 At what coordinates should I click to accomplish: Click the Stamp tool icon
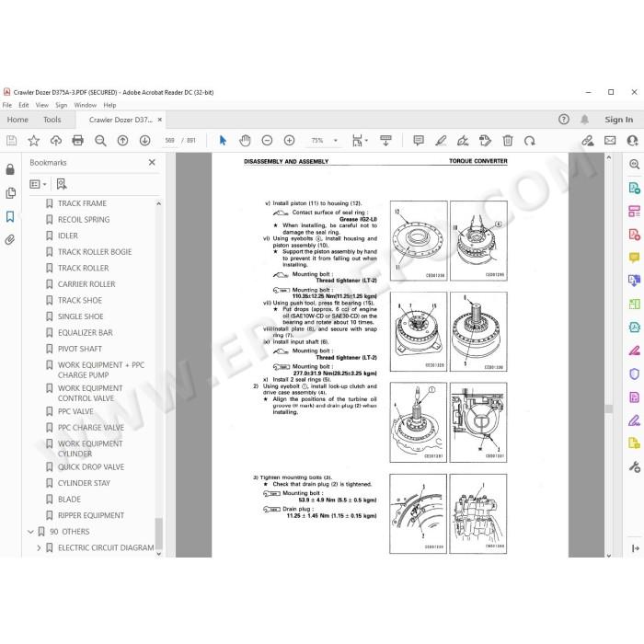pos(485,141)
